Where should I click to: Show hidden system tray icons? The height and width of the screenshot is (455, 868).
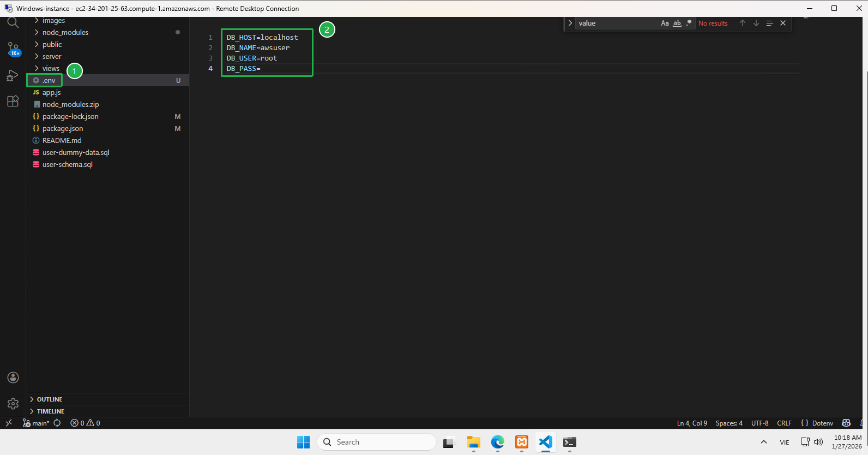pyautogui.click(x=764, y=442)
